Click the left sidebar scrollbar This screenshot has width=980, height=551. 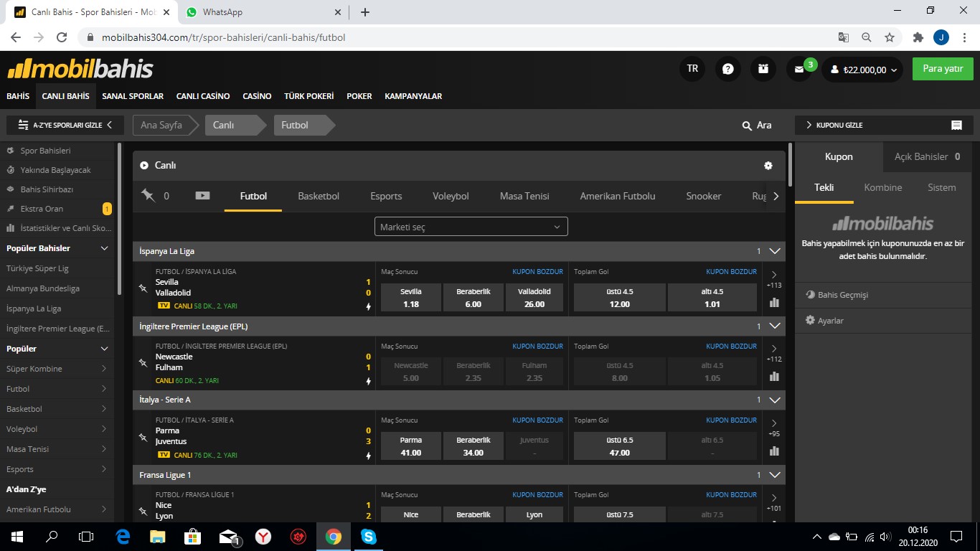(x=118, y=219)
